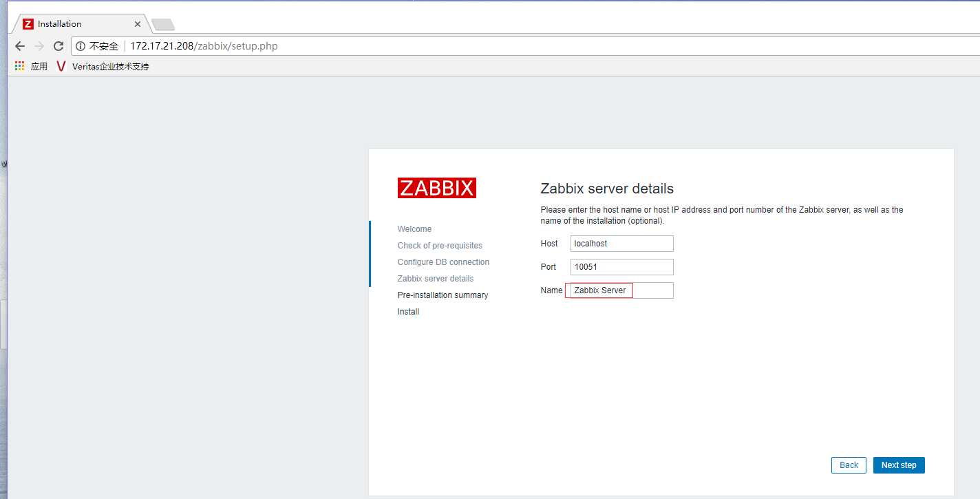
Task: Focus the Port input field
Action: [x=622, y=267]
